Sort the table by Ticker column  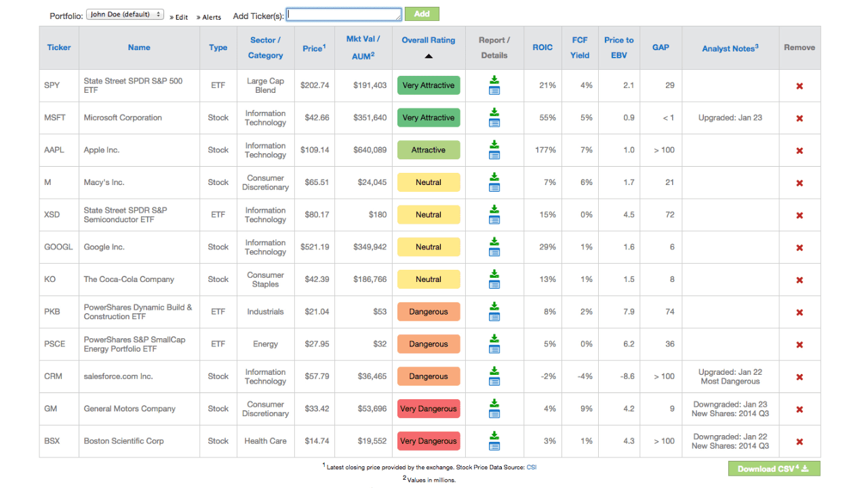(59, 47)
